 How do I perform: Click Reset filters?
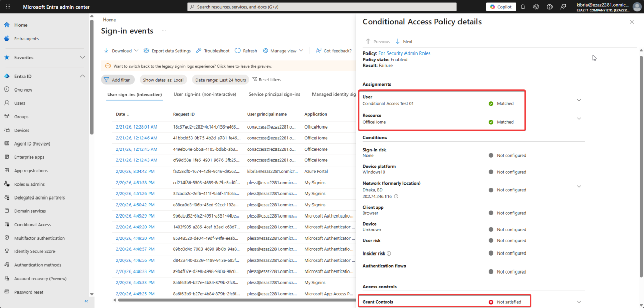pos(267,80)
